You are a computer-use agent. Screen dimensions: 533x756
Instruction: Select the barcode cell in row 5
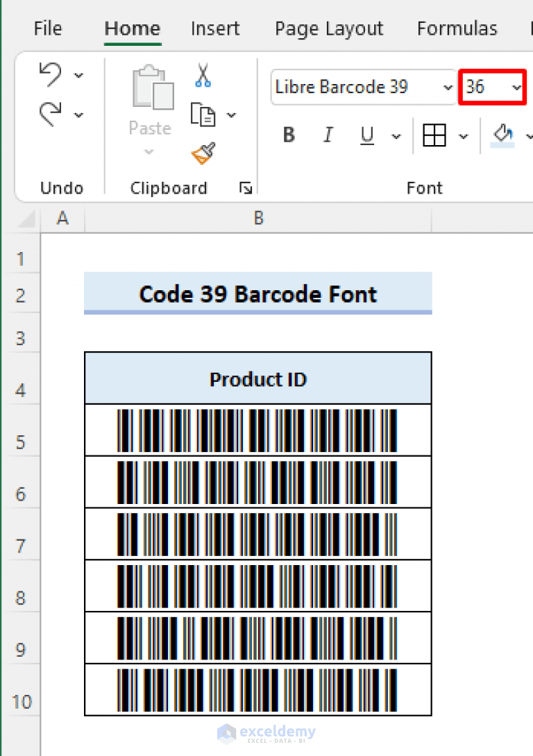(257, 430)
